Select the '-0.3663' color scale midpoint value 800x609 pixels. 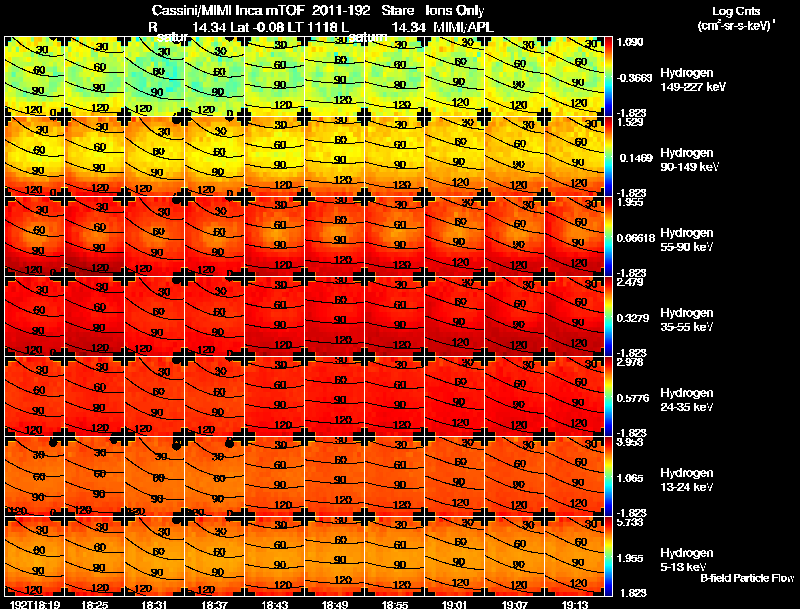(634, 78)
